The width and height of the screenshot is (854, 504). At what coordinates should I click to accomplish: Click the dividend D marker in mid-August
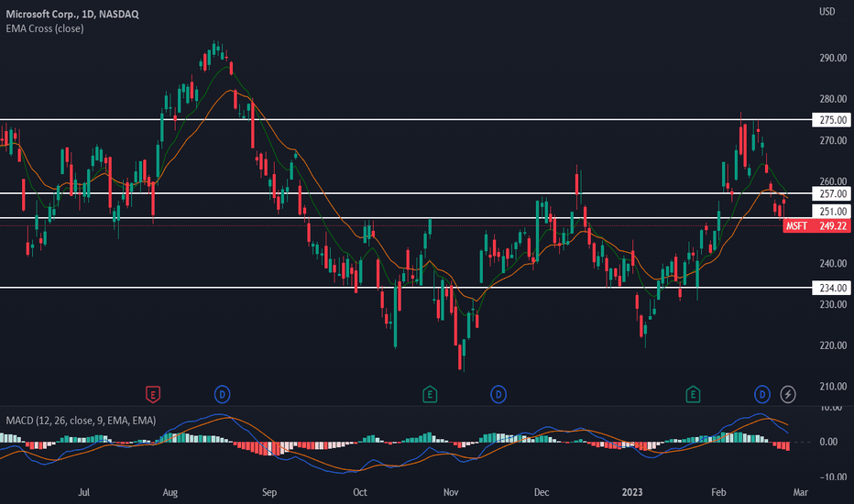click(223, 394)
